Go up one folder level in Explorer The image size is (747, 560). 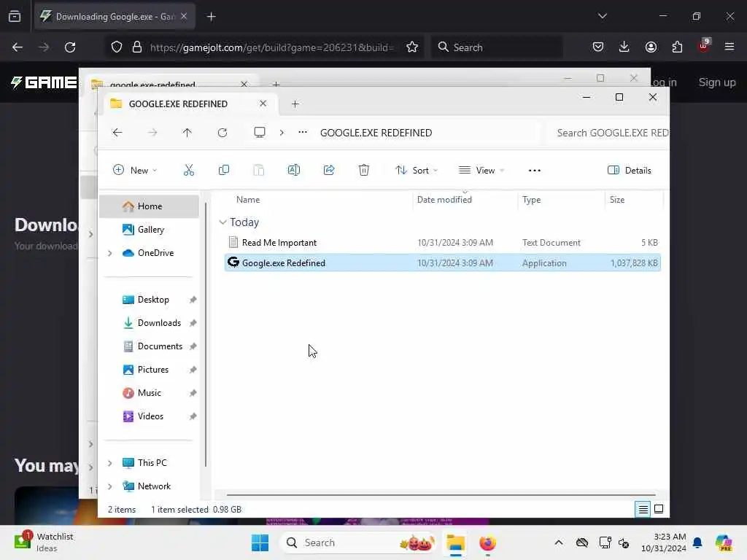(x=187, y=133)
